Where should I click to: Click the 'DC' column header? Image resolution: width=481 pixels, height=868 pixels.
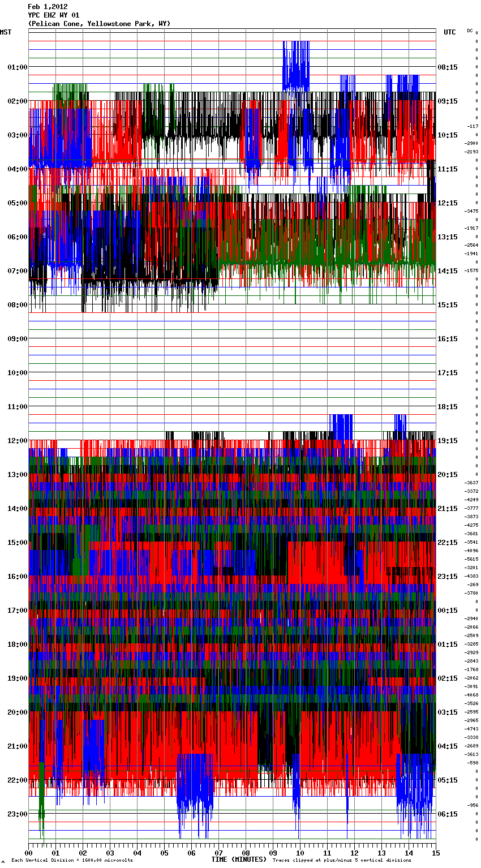coord(470,31)
